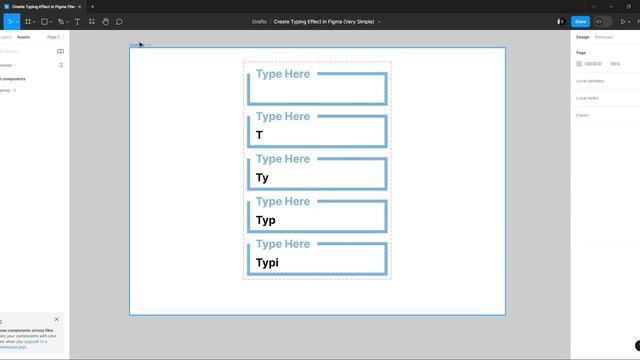
Task: Select the Rectangle shape tool
Action: (x=44, y=22)
